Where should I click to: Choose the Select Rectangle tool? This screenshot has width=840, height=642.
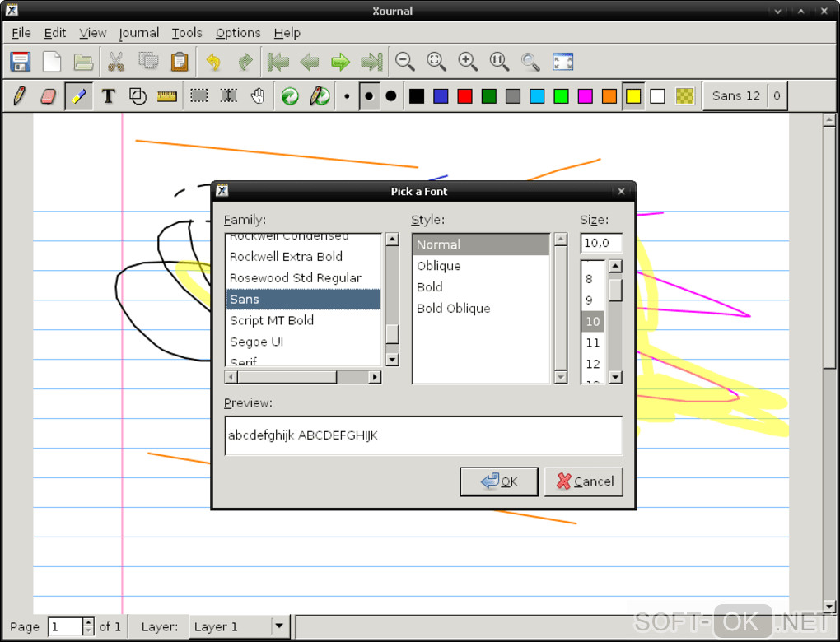199,96
